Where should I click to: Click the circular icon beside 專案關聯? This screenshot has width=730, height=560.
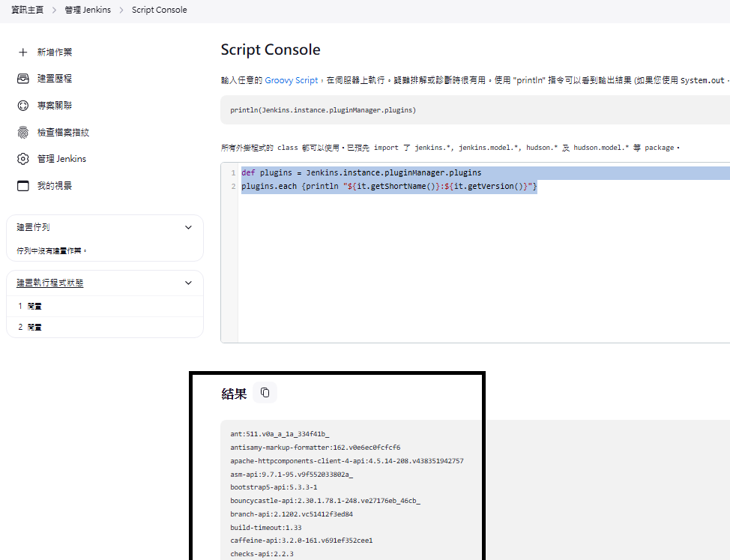click(22, 106)
